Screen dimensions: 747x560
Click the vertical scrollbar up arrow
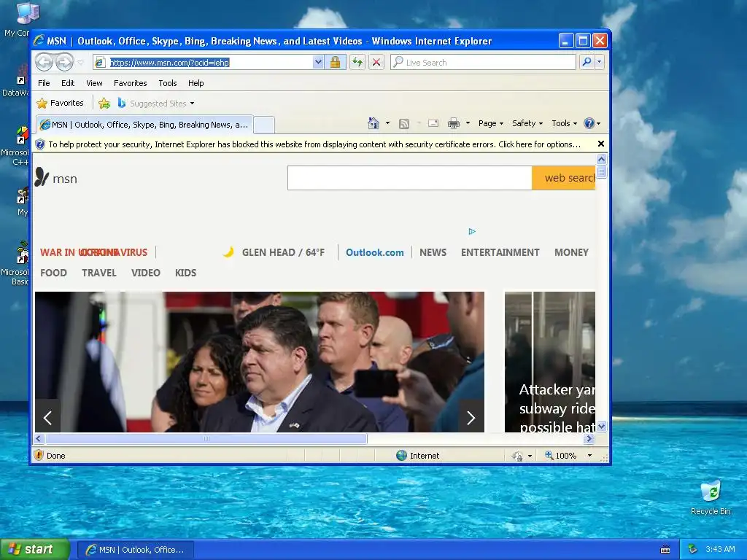602,159
